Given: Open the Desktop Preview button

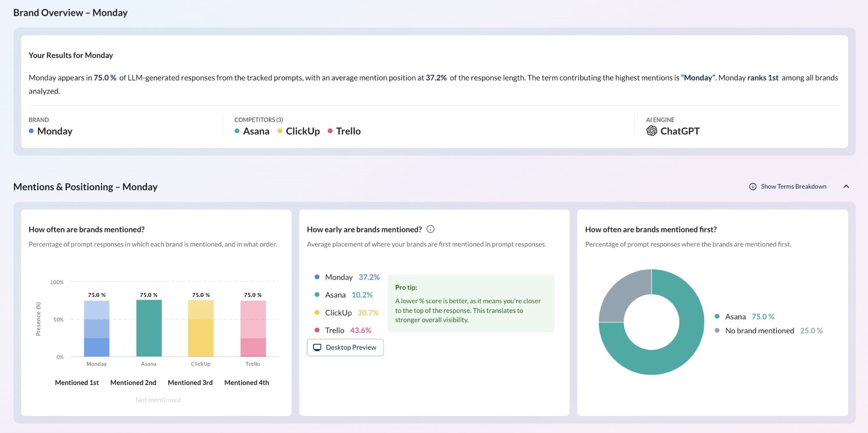Looking at the screenshot, I should (345, 347).
